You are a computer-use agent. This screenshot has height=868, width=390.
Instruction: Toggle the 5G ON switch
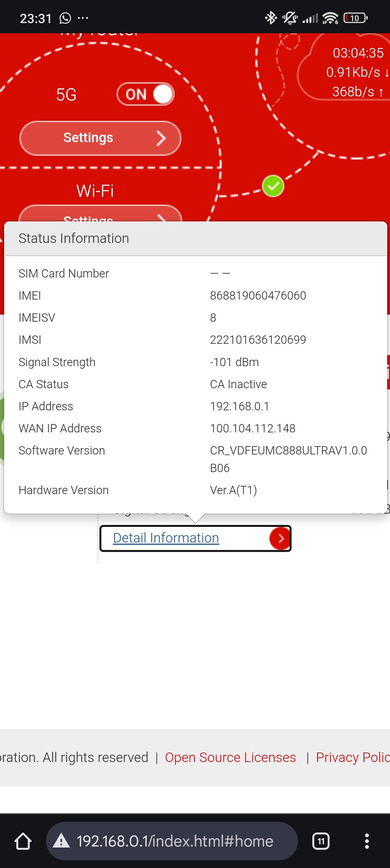coord(145,94)
